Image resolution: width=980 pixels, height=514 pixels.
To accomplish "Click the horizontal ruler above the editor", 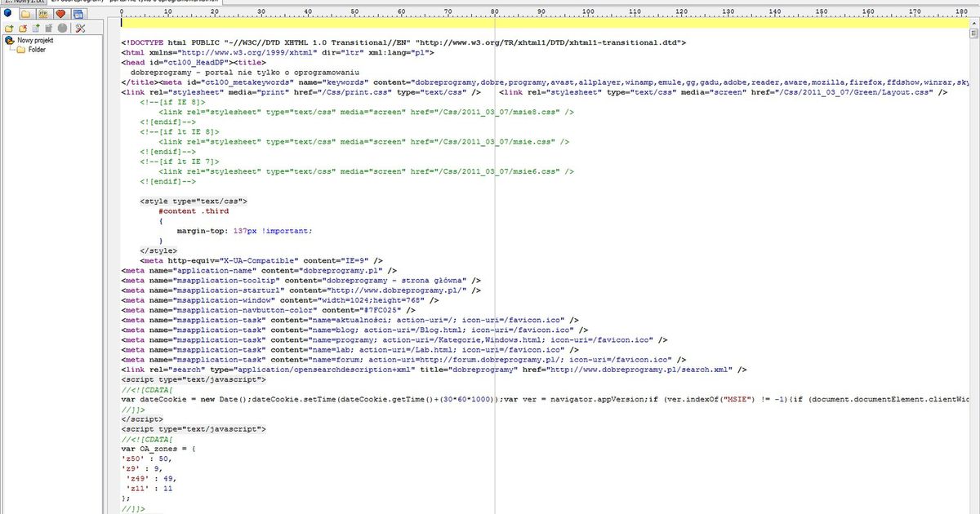I will tap(490, 14).
